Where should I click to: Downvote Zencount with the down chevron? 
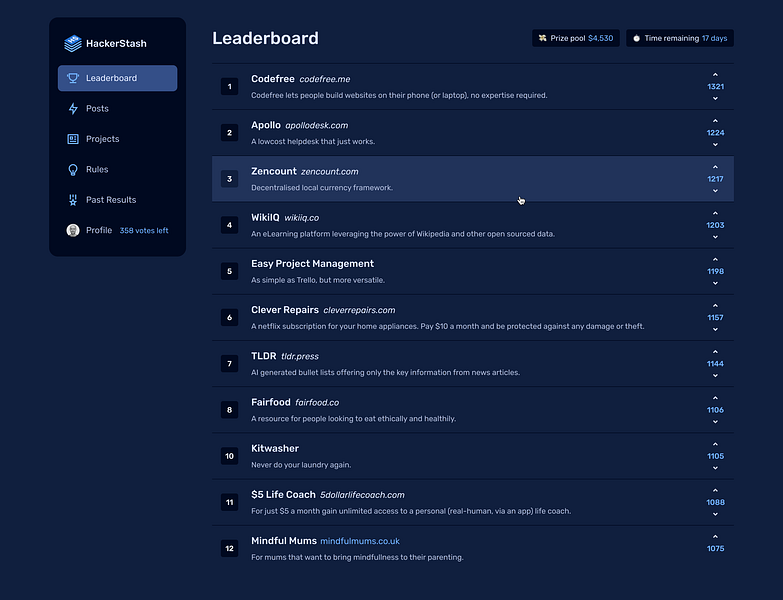(x=715, y=191)
